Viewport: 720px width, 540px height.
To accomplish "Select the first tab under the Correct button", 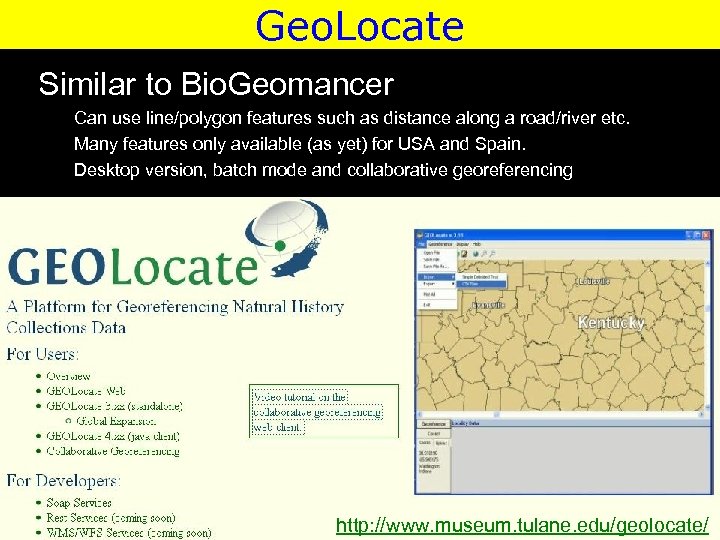I will coord(425,442).
